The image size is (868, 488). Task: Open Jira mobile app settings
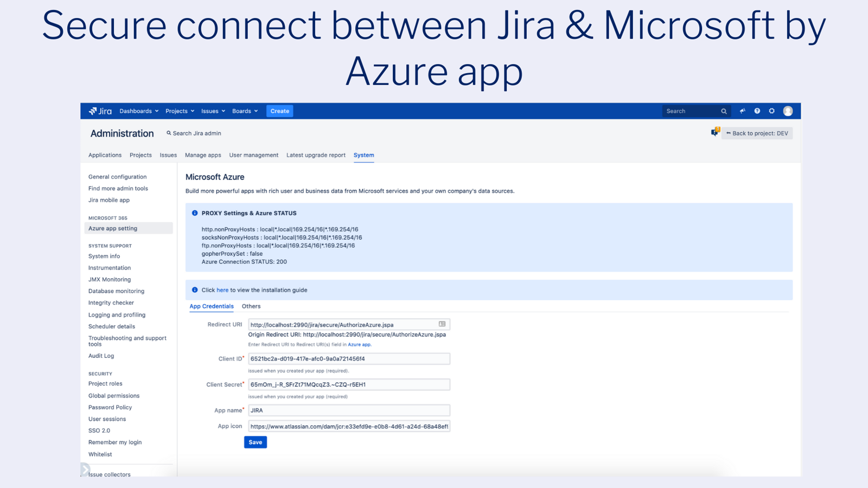108,200
